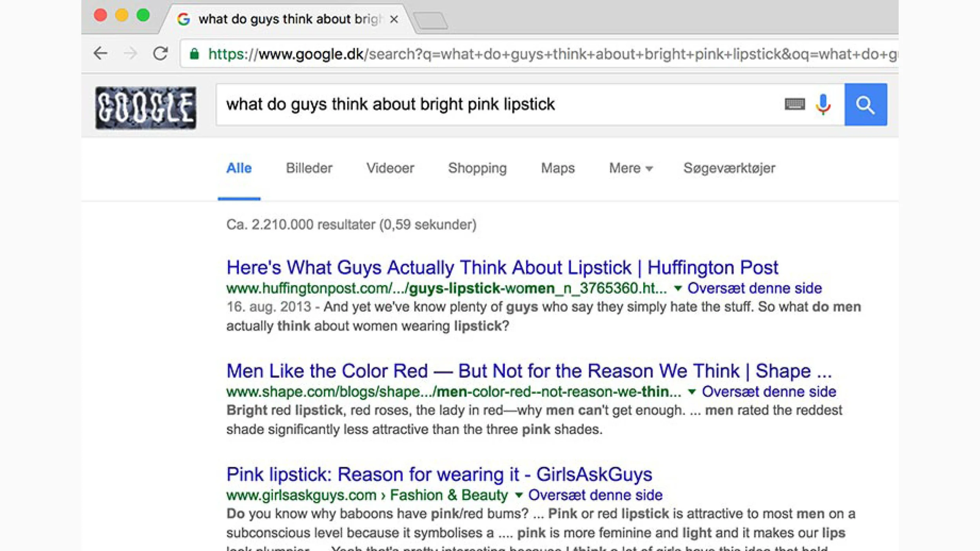
Task: Switch to the Videoer tab
Action: 390,168
